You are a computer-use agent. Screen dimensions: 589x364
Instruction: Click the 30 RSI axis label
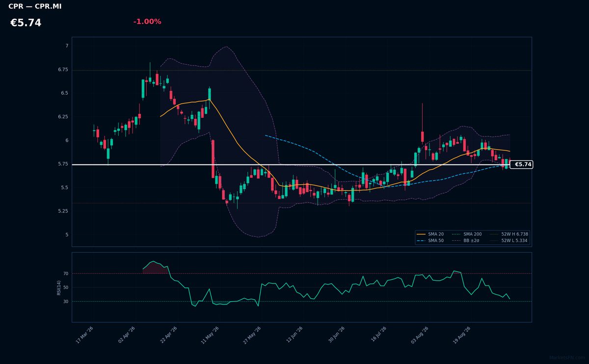[x=66, y=301]
